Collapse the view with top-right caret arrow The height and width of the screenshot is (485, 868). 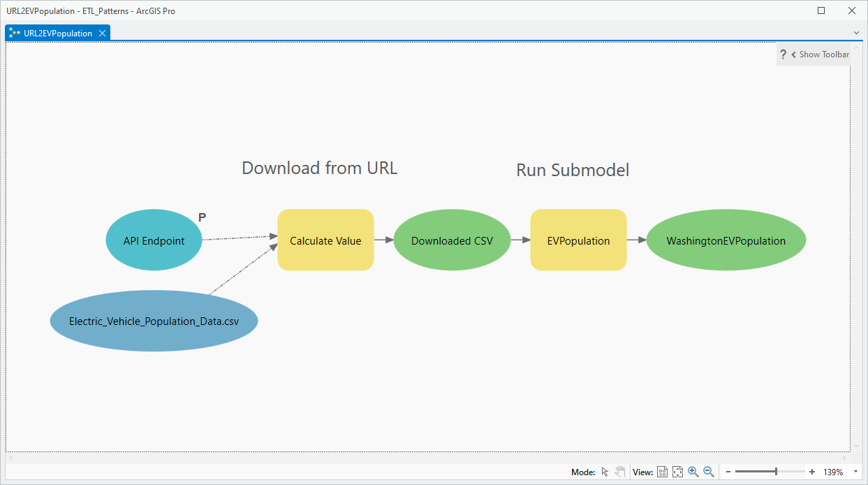click(x=856, y=48)
